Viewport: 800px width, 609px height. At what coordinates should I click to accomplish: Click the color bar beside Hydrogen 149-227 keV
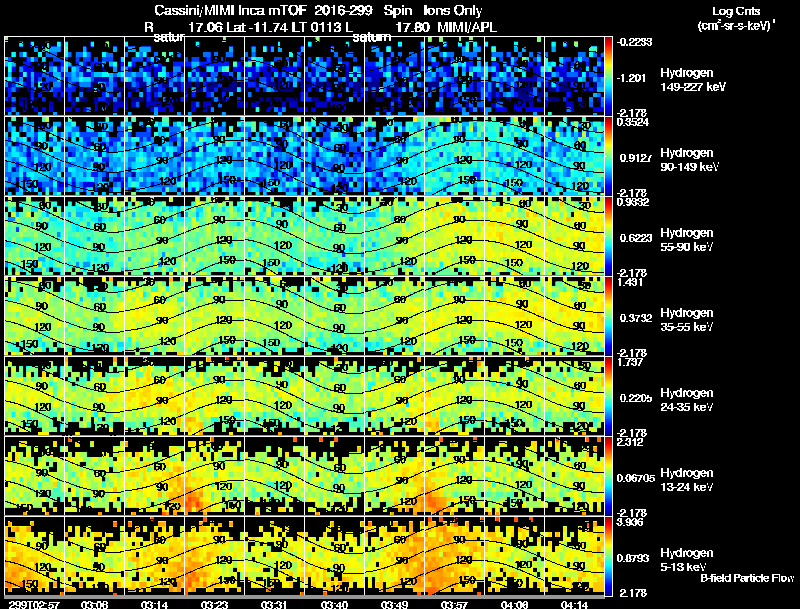click(608, 75)
